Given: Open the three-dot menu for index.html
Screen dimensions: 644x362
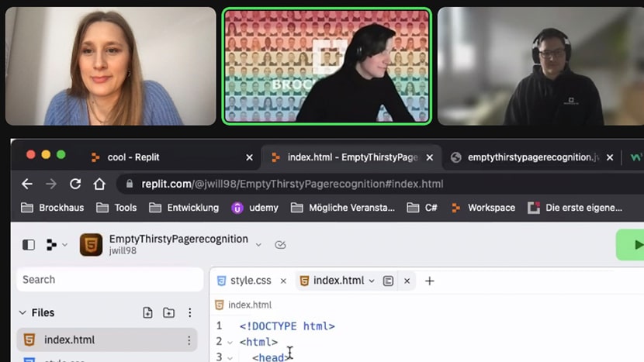Looking at the screenshot, I should coord(189,340).
